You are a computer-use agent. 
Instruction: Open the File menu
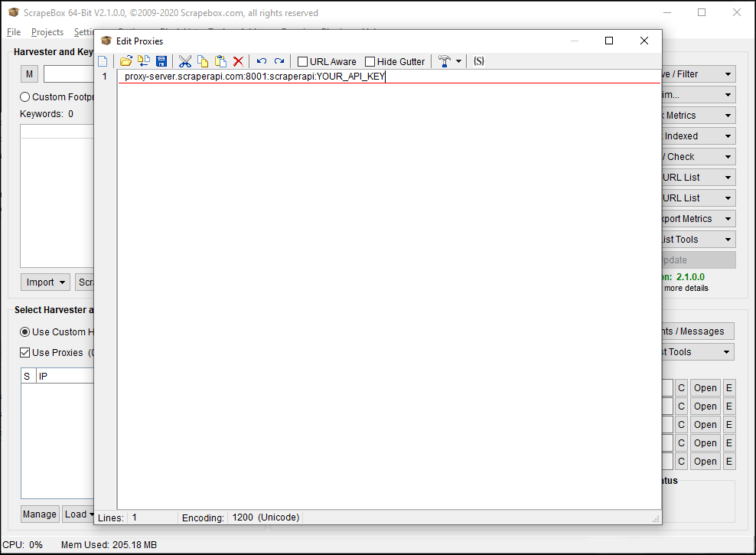coord(13,32)
